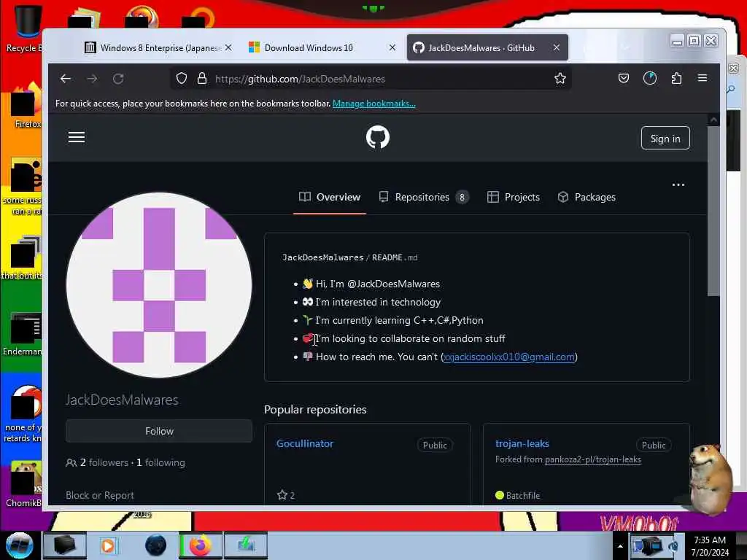Screen dimensions: 747x560
Task: Open the Pocket save icon
Action: (624, 79)
